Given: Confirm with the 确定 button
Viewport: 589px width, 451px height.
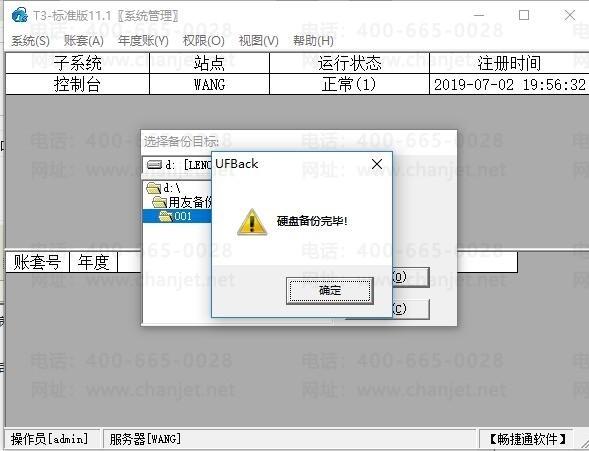Looking at the screenshot, I should [x=329, y=290].
